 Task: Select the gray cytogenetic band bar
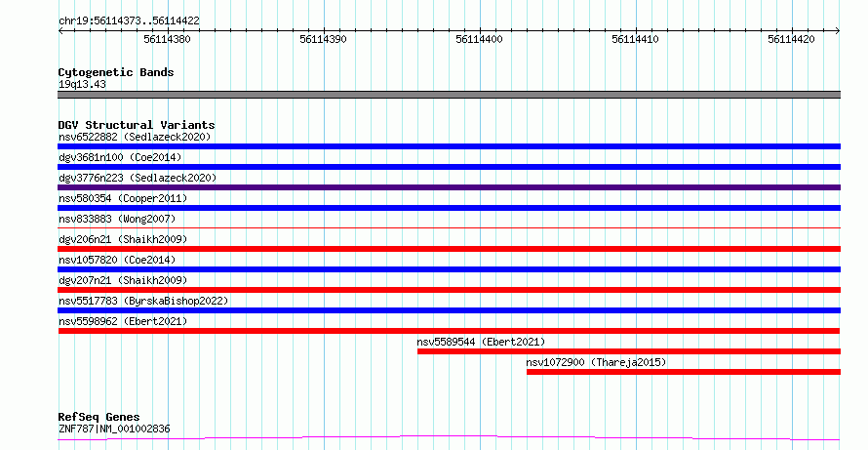pos(449,95)
